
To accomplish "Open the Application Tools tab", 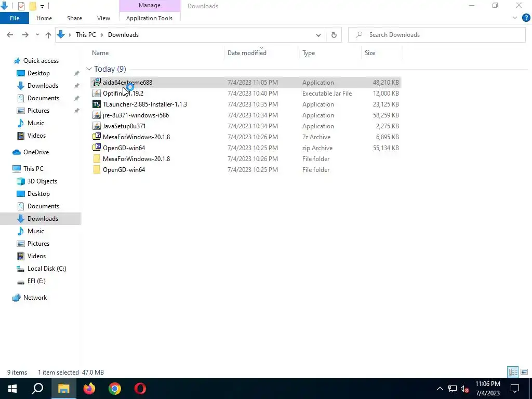I will point(149,18).
